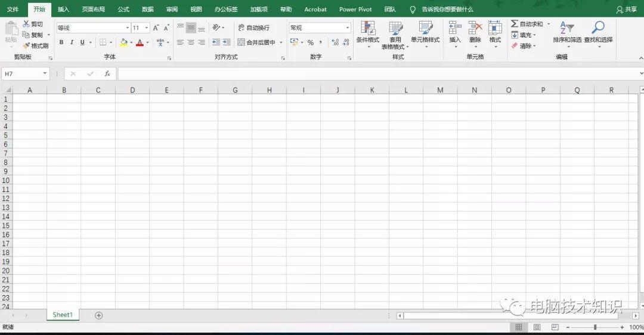Open the Fill (填充) dropdown
The width and height of the screenshot is (644, 335).
[x=524, y=35]
